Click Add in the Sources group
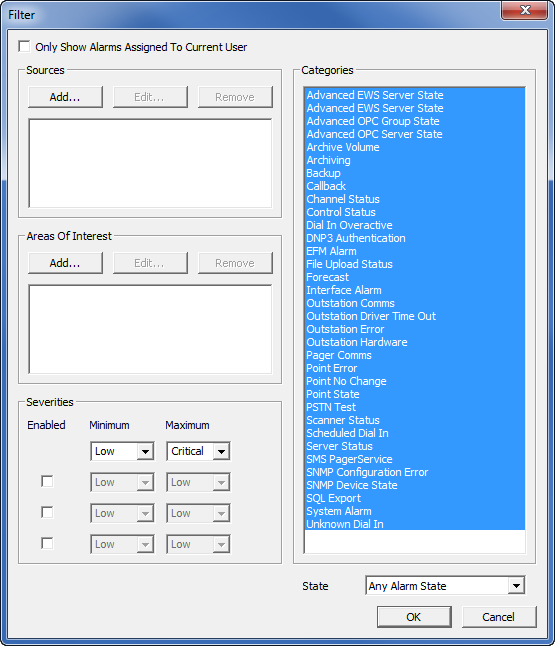This screenshot has height=646, width=555. (x=65, y=97)
